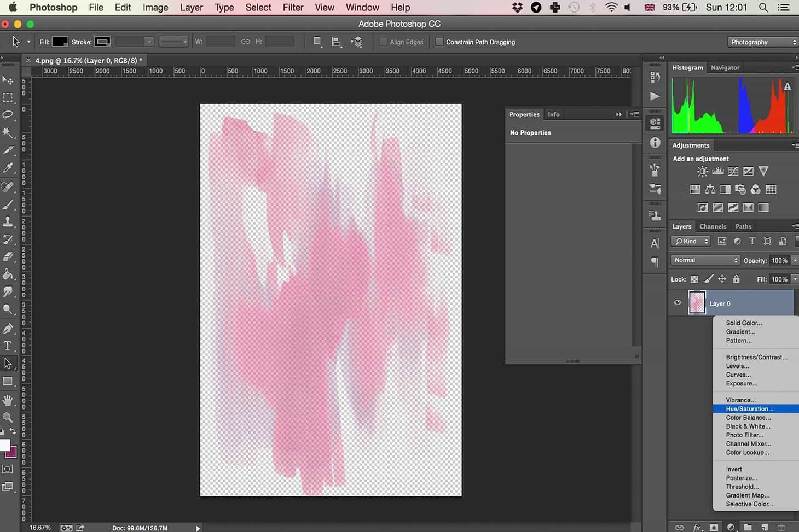
Task: Select the Brush tool
Action: (9, 204)
